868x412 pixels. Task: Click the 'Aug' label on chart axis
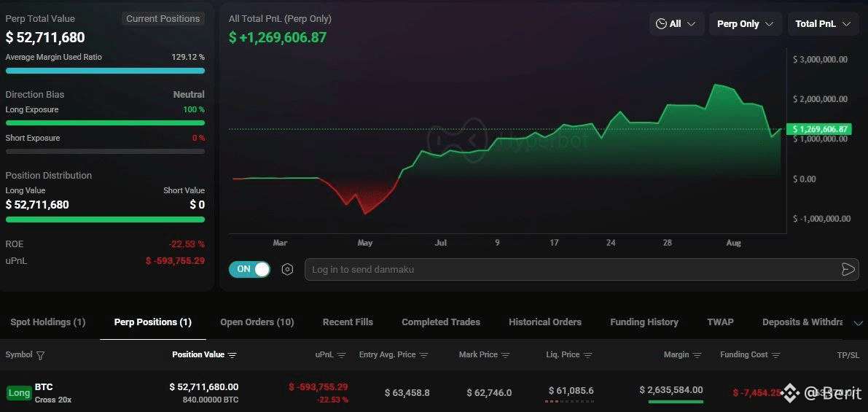[733, 243]
